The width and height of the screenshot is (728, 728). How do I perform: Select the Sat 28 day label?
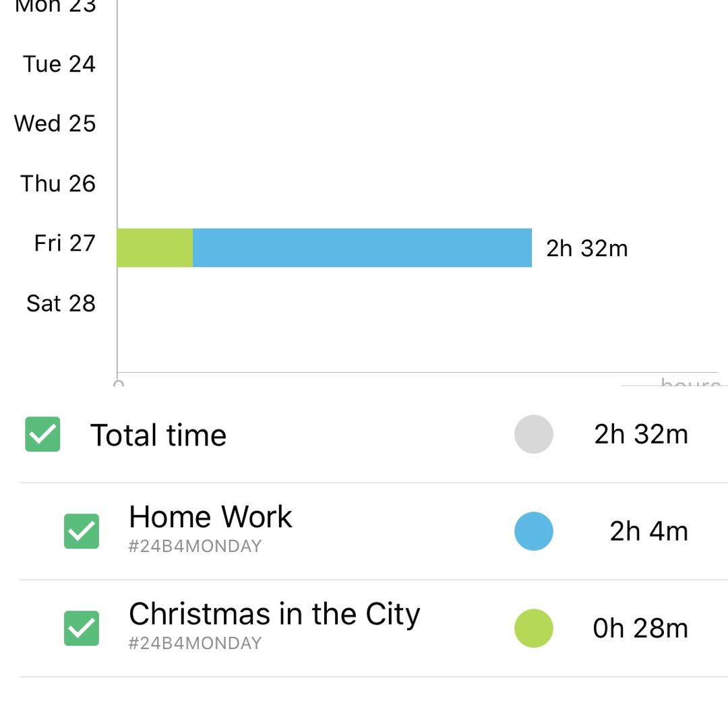pos(61,303)
